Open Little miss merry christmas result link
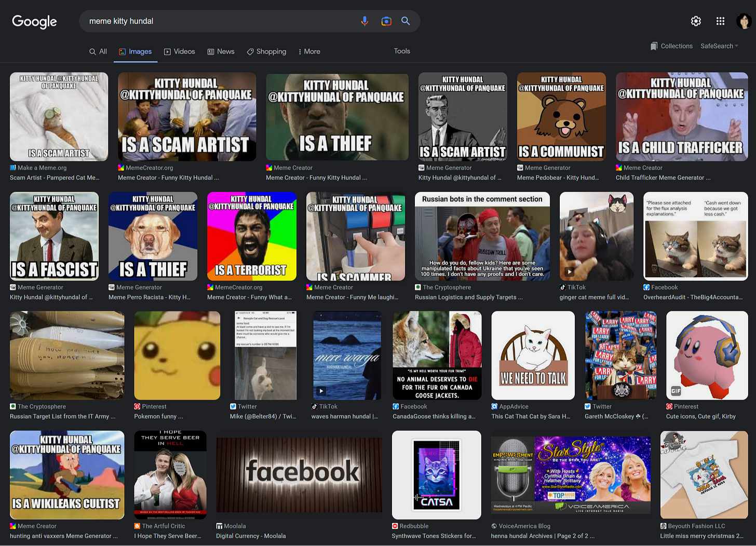The image size is (756, 546). pyautogui.click(x=701, y=536)
